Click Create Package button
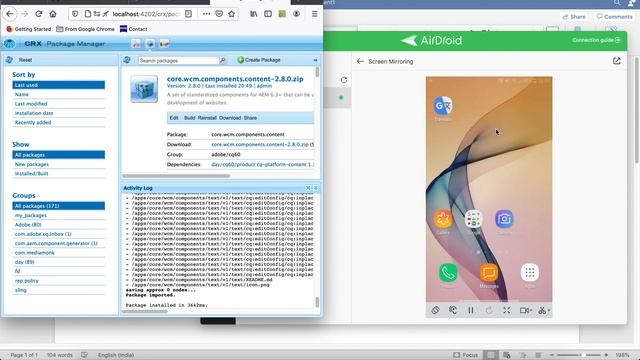Screen dimensions: 640x360 click(x=259, y=60)
